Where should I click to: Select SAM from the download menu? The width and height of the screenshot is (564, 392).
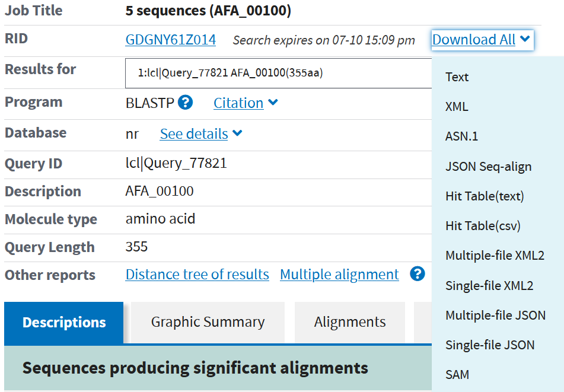(457, 375)
